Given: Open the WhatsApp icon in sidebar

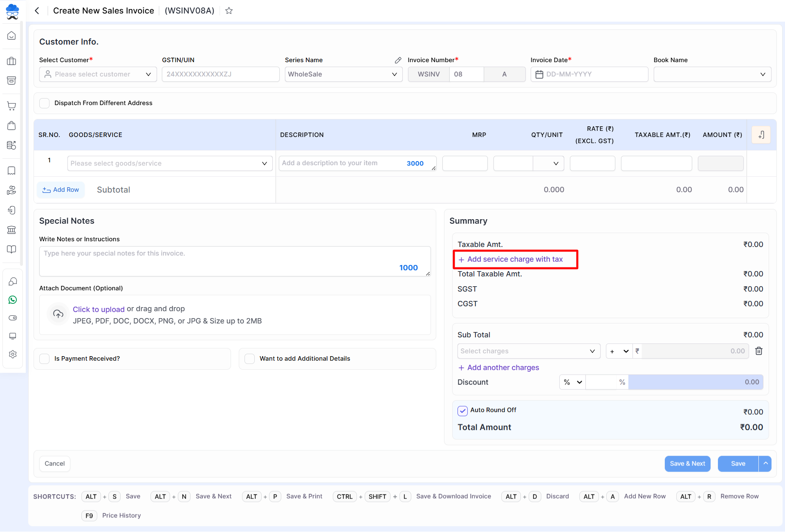Looking at the screenshot, I should (x=13, y=300).
